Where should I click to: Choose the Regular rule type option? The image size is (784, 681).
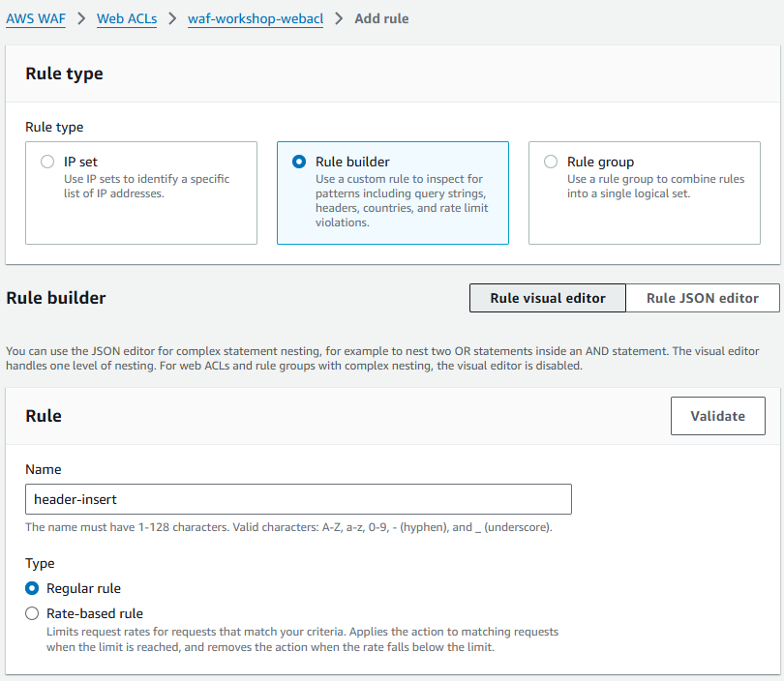click(32, 588)
